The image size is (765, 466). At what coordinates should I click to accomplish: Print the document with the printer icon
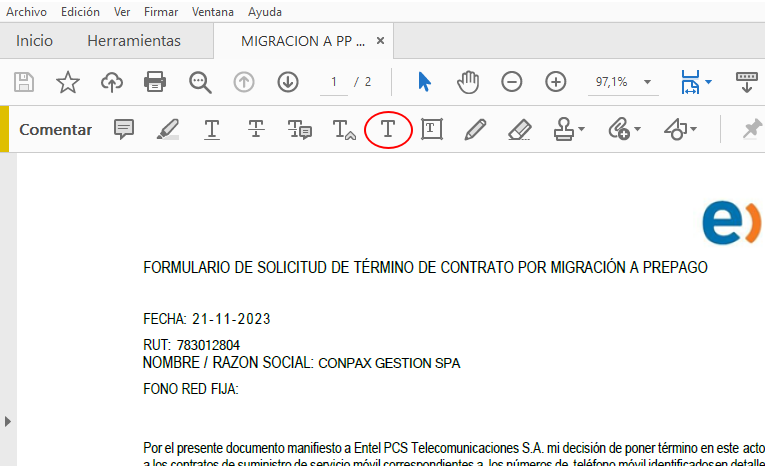coord(155,82)
